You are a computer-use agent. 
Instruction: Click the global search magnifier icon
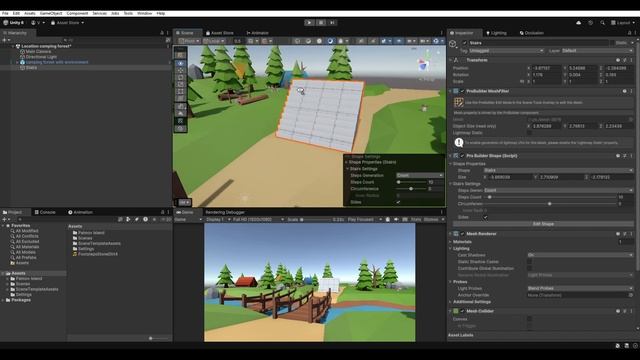(x=602, y=23)
